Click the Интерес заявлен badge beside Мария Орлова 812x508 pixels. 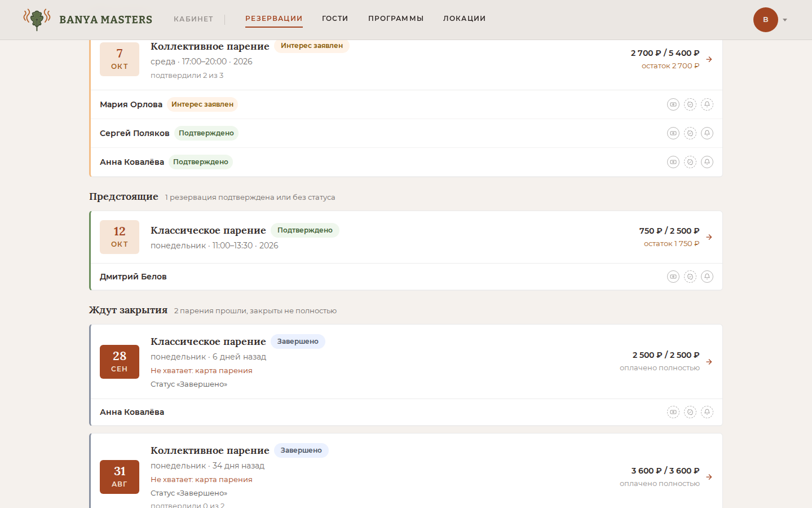[x=202, y=104]
